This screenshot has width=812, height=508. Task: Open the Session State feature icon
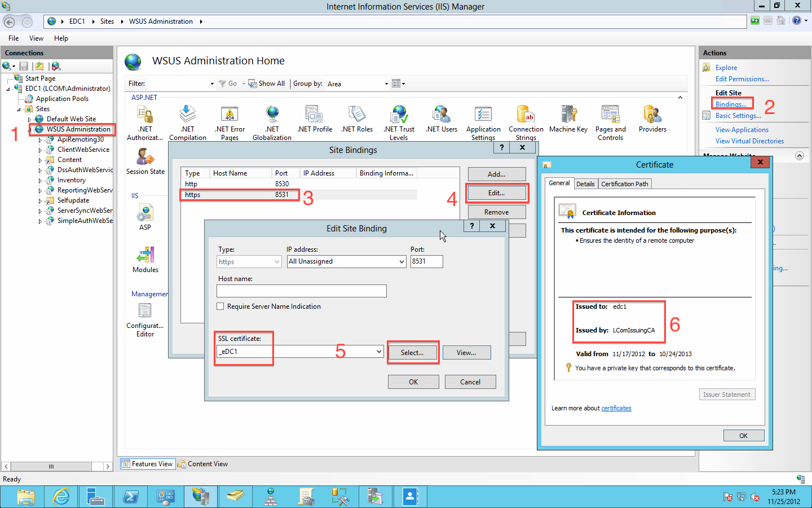[x=145, y=157]
